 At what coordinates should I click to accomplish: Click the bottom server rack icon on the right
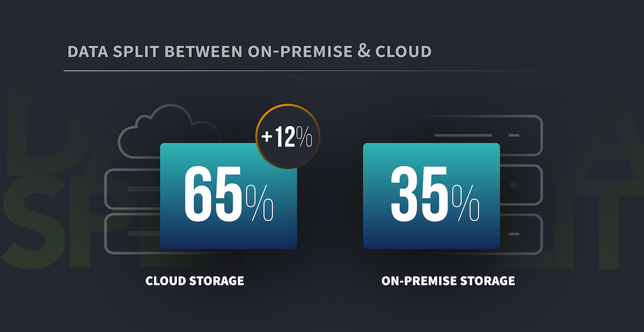[x=522, y=234]
